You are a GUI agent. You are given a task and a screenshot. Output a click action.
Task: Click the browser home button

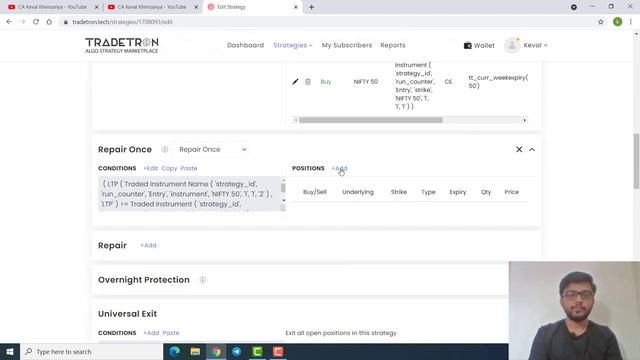[x=49, y=22]
